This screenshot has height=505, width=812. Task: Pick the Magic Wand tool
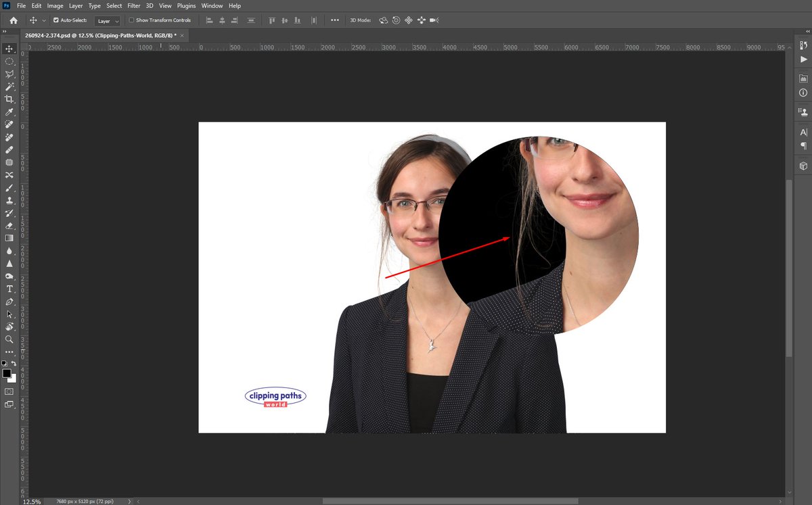tap(9, 87)
